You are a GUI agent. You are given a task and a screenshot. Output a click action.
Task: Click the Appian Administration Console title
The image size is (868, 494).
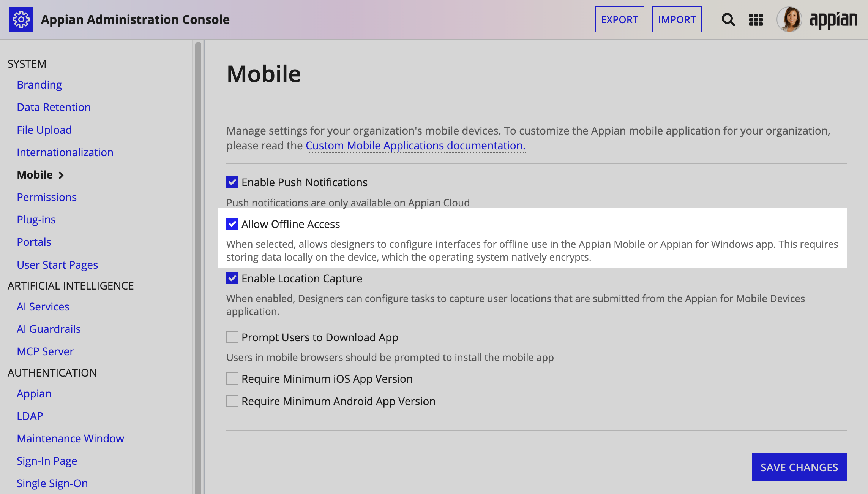[135, 19]
